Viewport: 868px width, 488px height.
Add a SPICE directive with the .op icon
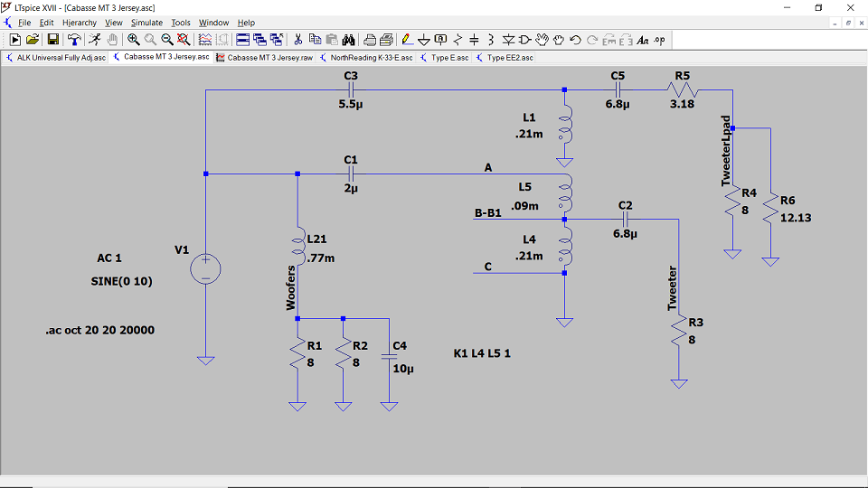[x=659, y=39]
